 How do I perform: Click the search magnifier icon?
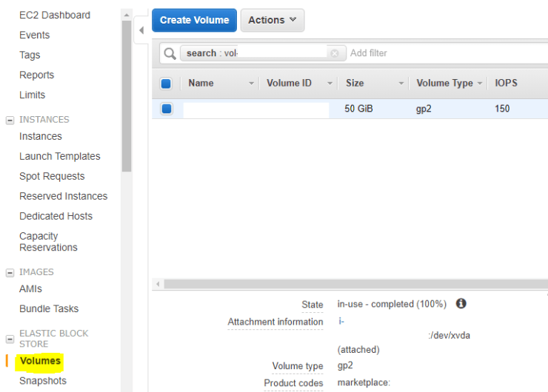pos(170,53)
